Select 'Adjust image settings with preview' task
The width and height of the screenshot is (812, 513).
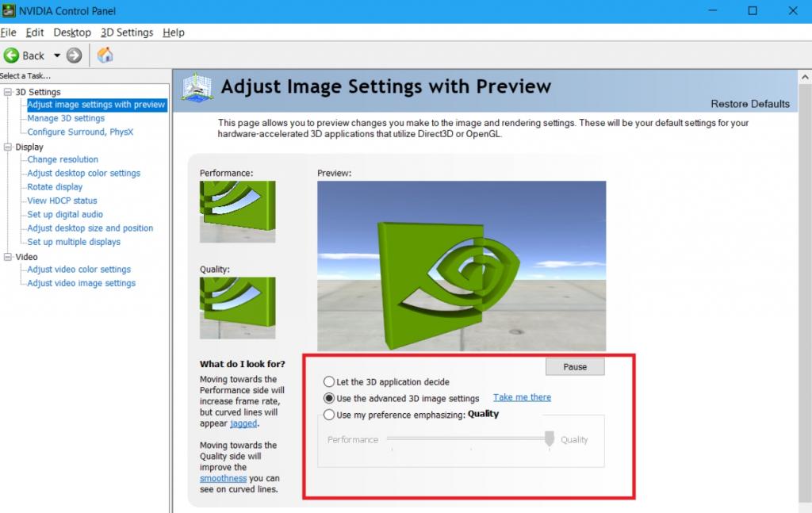tap(96, 105)
